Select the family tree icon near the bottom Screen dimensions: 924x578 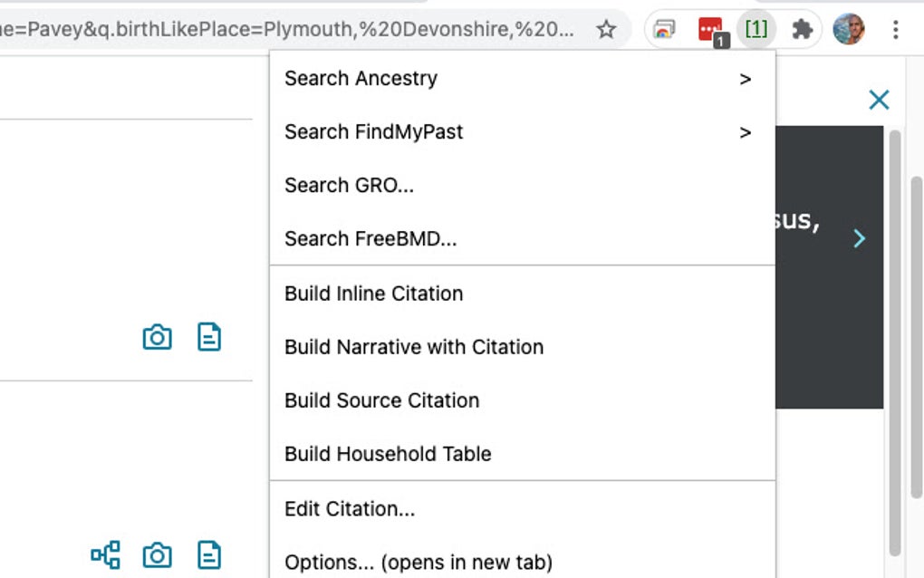(106, 554)
